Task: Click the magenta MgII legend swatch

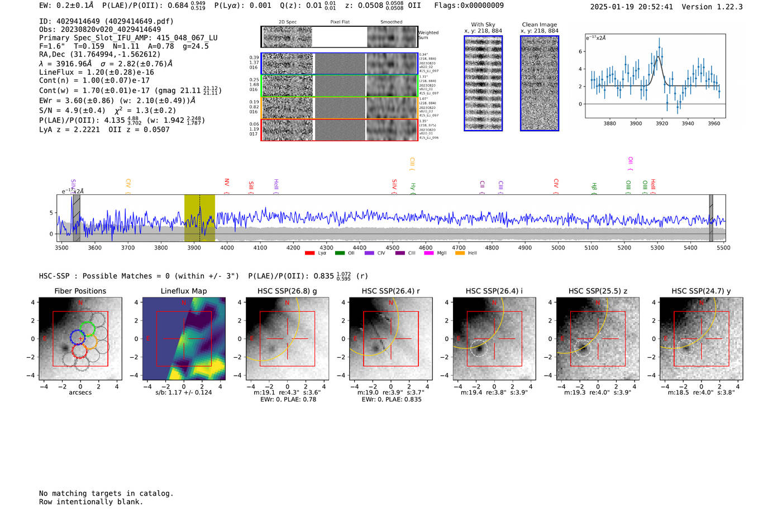Action: pyautogui.click(x=429, y=253)
